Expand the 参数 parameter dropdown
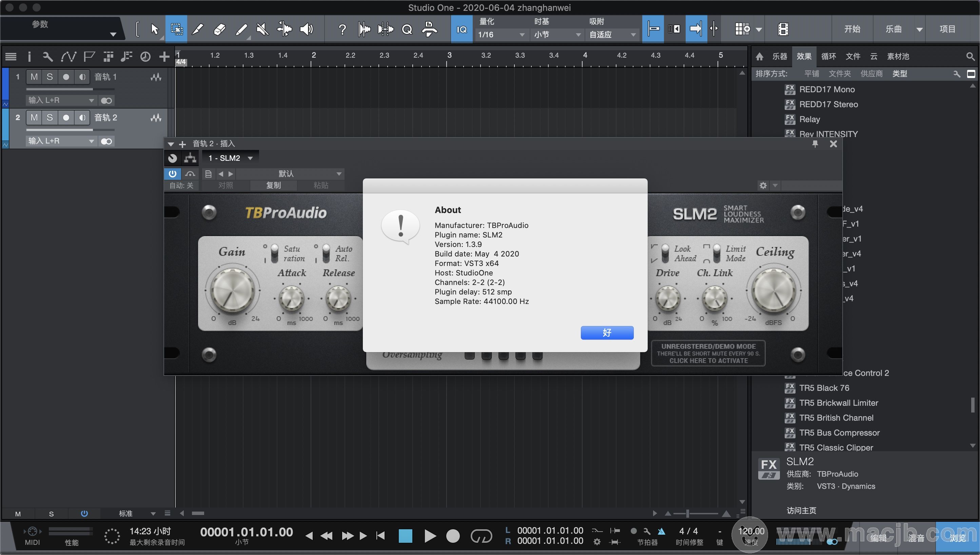This screenshot has height=555, width=980. point(113,35)
